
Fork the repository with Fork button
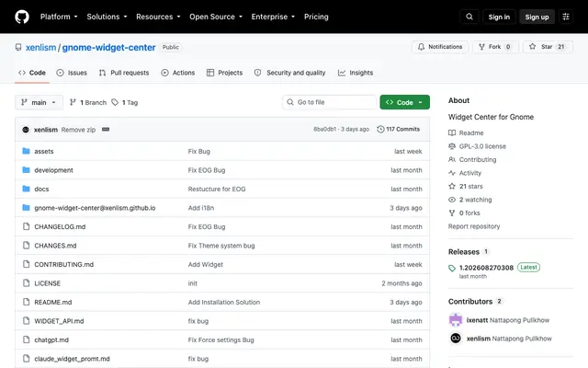coord(495,47)
